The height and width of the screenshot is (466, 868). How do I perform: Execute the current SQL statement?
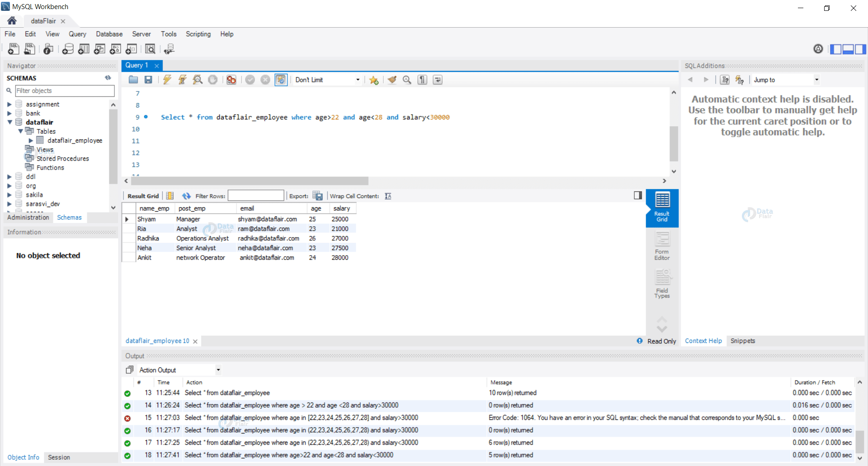[167, 80]
